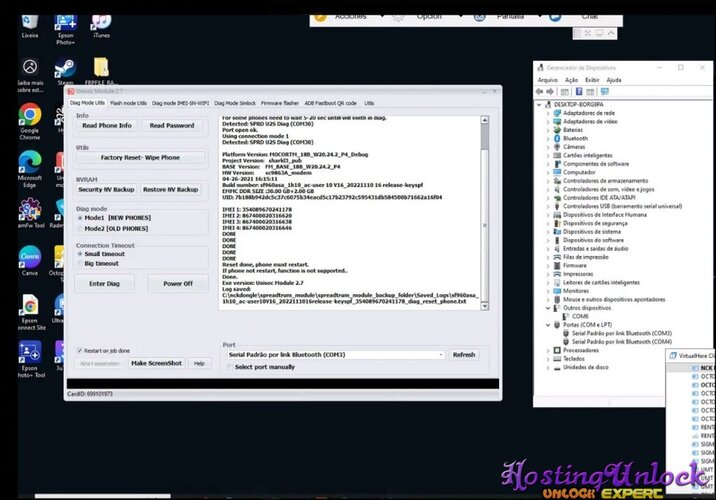Expand Adaptadores de vídeo node

(x=548, y=121)
